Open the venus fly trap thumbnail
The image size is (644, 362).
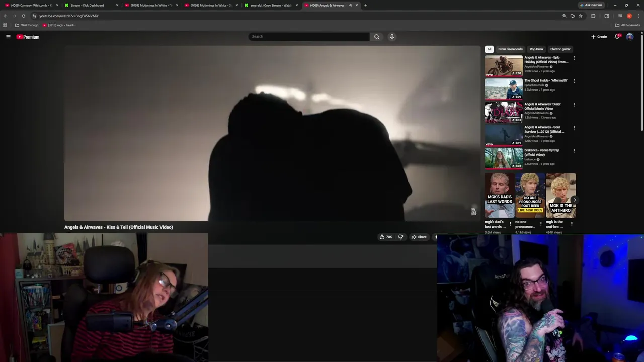tap(504, 158)
